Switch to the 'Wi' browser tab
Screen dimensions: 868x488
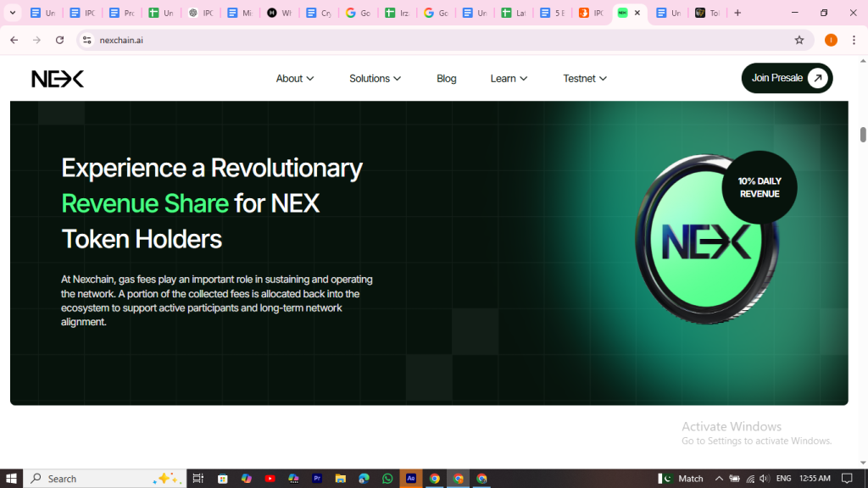280,13
